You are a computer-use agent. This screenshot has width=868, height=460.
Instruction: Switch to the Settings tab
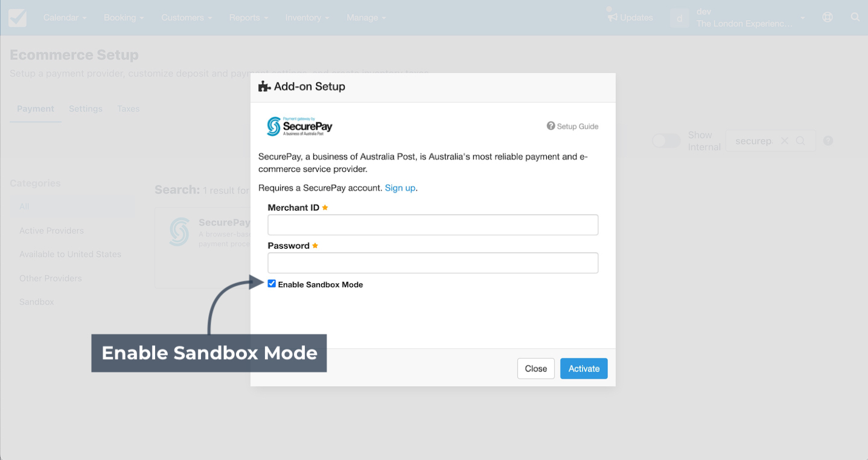(x=86, y=109)
